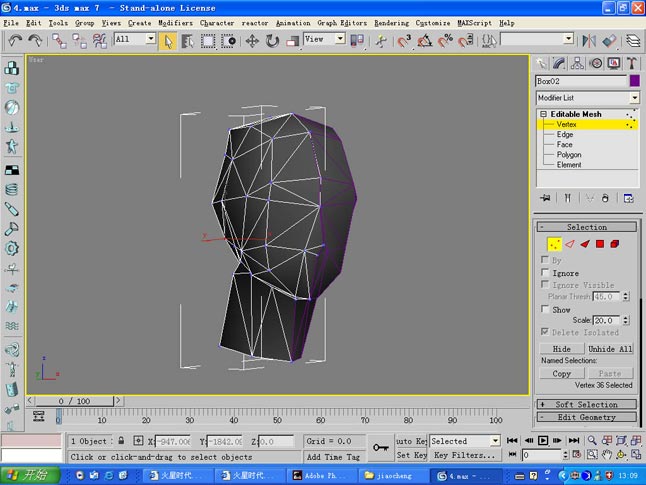Image resolution: width=646 pixels, height=485 pixels.
Task: Expand the Soft Selection rollout
Action: tap(586, 404)
